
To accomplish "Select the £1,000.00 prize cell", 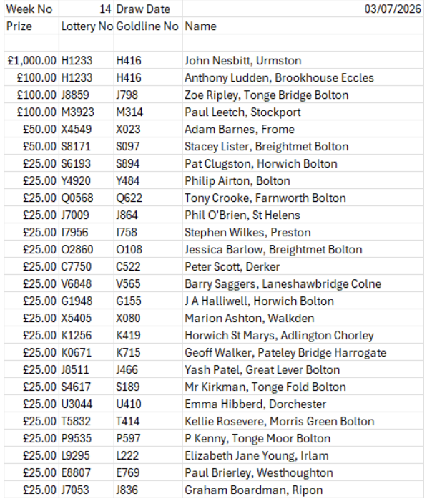I will click(x=31, y=60).
